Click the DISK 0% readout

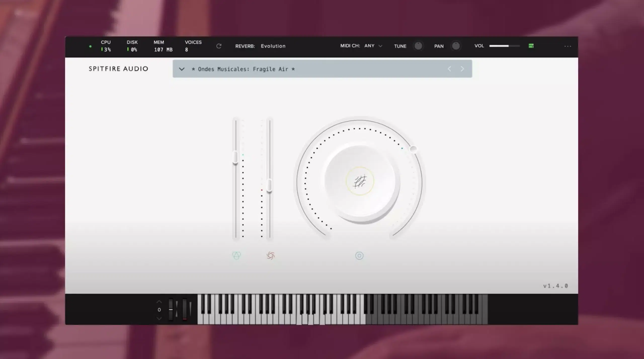(132, 46)
